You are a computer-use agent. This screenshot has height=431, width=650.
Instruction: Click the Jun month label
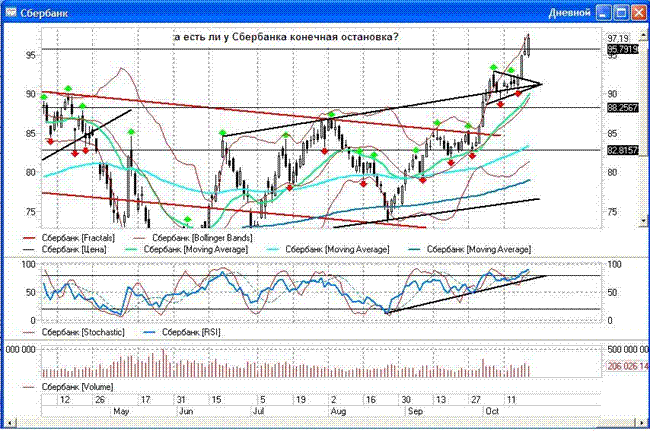pyautogui.click(x=186, y=412)
